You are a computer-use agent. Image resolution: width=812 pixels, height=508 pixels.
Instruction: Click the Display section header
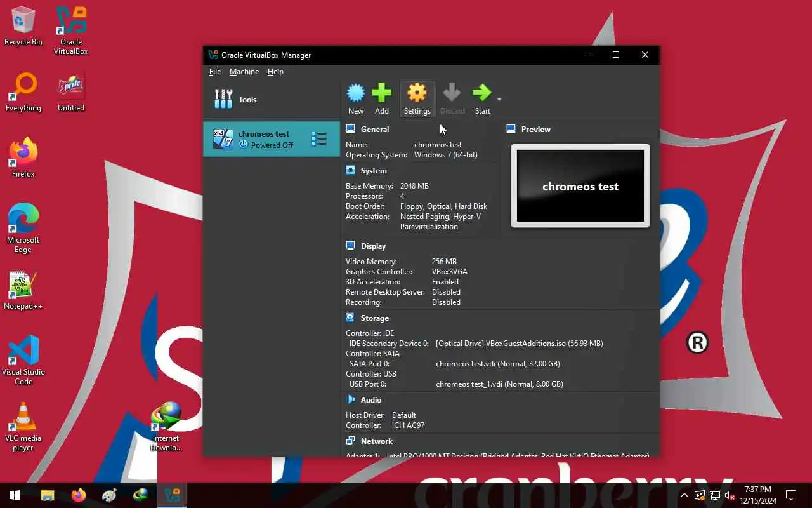373,246
